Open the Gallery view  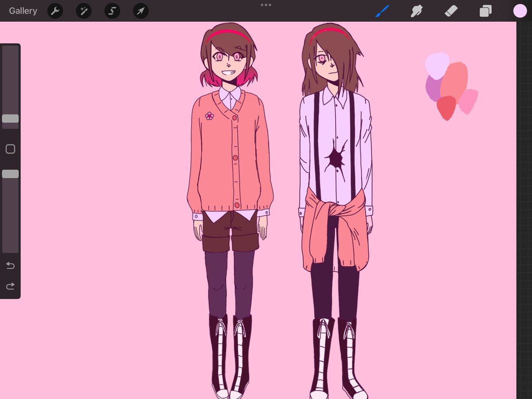tap(23, 11)
